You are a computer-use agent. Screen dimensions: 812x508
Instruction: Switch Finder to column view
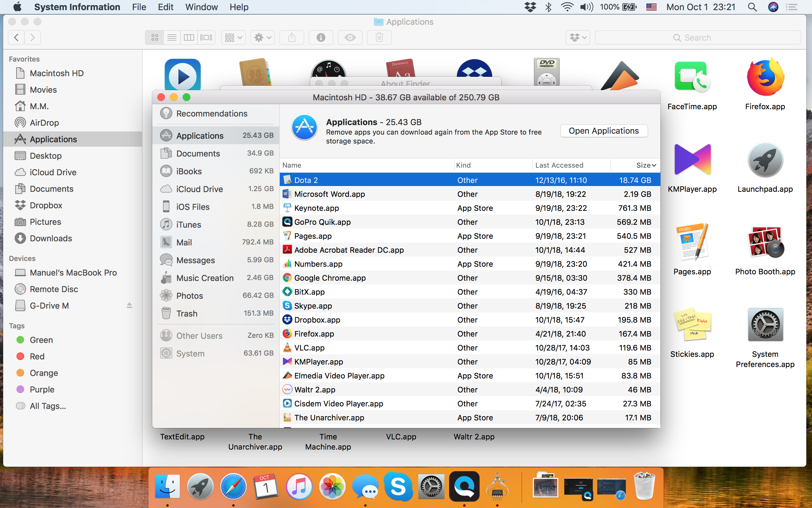(189, 37)
